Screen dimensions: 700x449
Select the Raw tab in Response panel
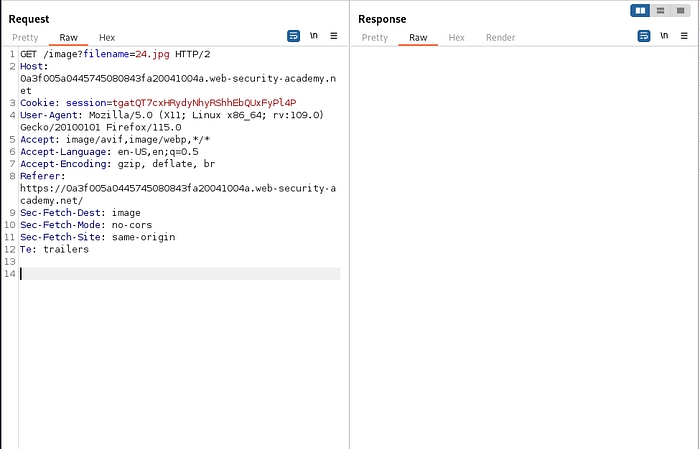point(417,37)
